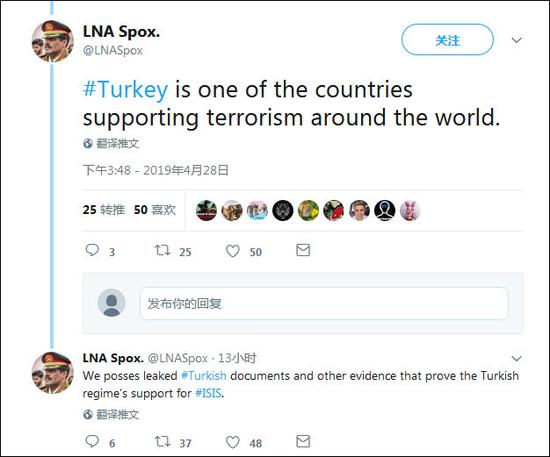This screenshot has height=457, width=550.
Task: Open the #Turkish hashtag in the reply
Action: click(204, 376)
